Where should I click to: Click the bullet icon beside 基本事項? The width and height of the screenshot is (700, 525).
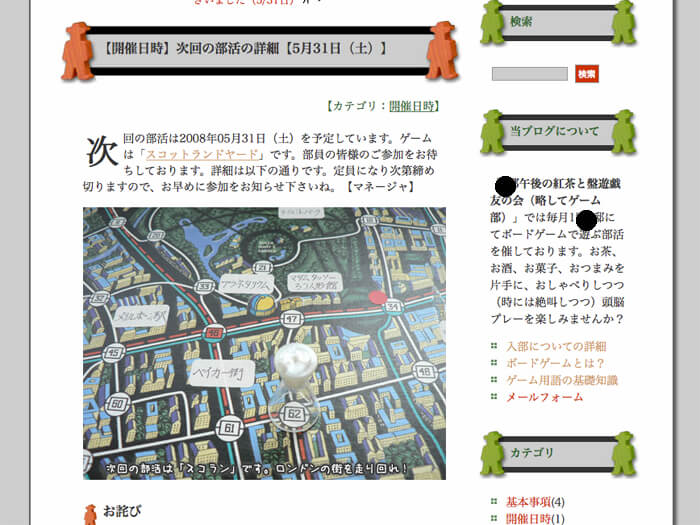494,501
